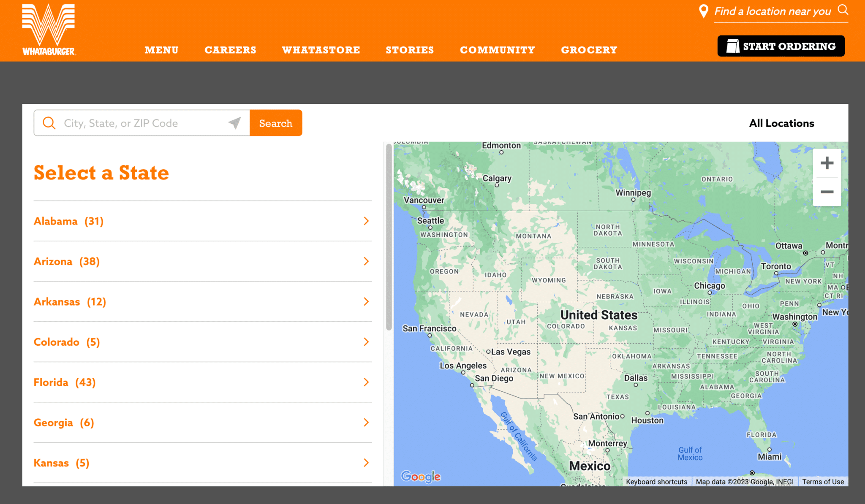Click the magnifier icon in header search
Screen dimensions: 865x504
(843, 10)
